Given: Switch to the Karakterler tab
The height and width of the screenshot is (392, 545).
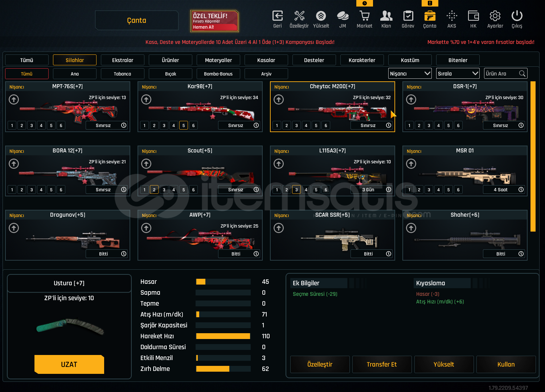Looking at the screenshot, I should click(x=362, y=60).
